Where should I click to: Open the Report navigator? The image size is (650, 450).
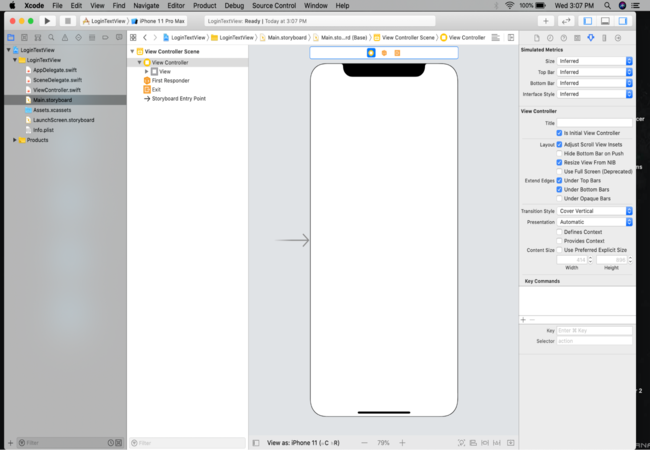coord(119,37)
